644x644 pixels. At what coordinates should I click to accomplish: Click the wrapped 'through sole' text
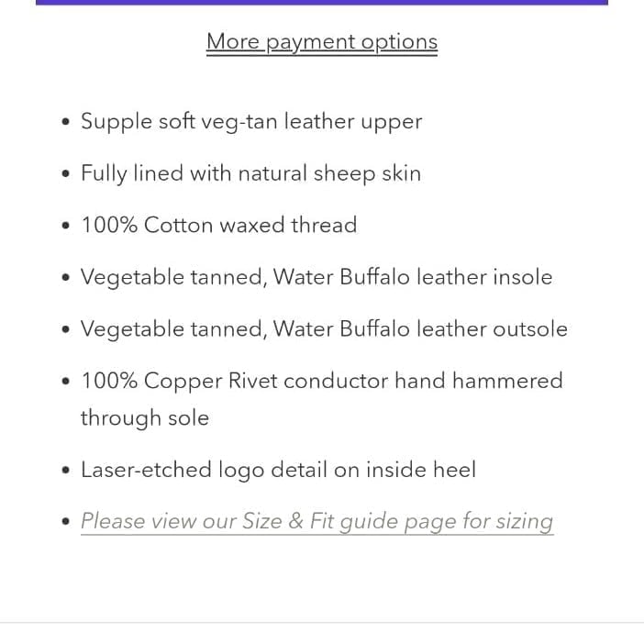point(145,418)
